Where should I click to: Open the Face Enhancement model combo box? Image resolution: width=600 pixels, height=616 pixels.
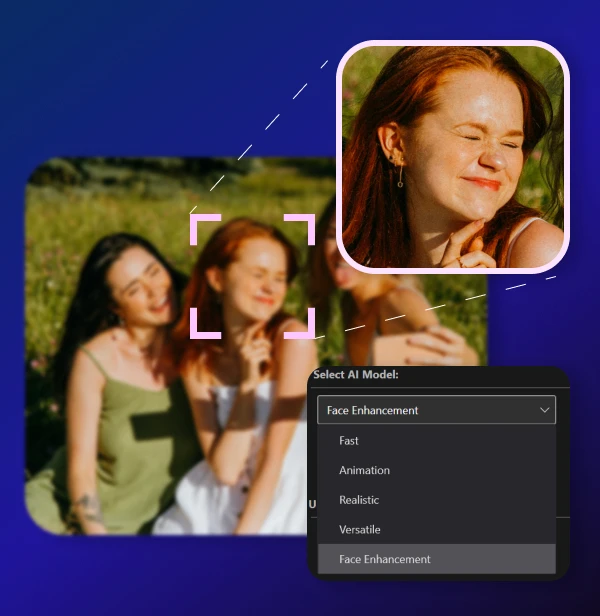(436, 410)
